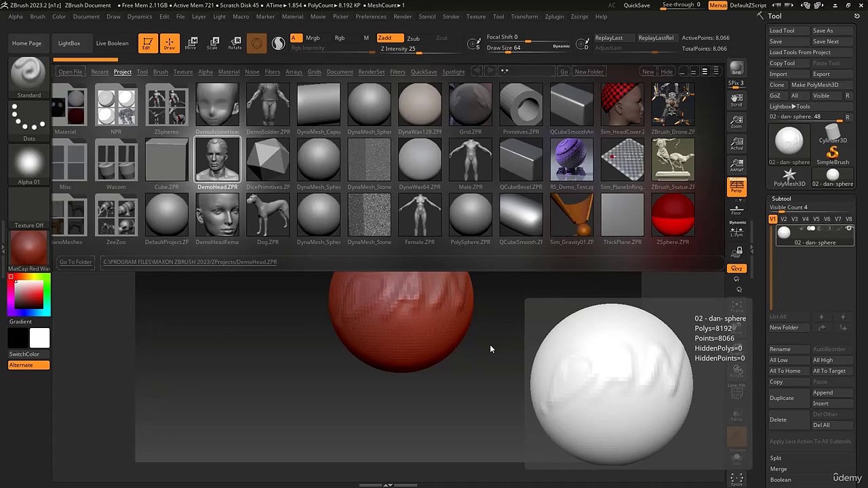868x488 pixels.
Task: Expand the Merge section
Action: (x=778, y=469)
